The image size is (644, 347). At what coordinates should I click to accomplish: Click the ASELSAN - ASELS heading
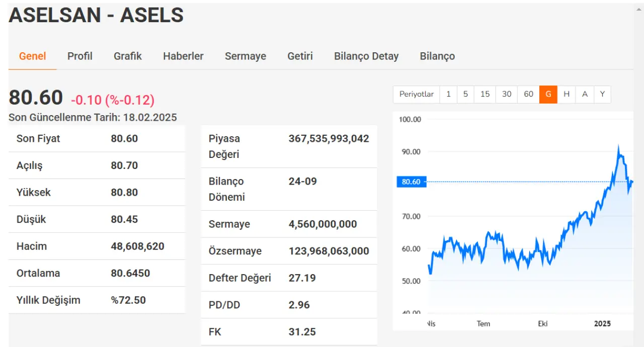[x=96, y=16]
